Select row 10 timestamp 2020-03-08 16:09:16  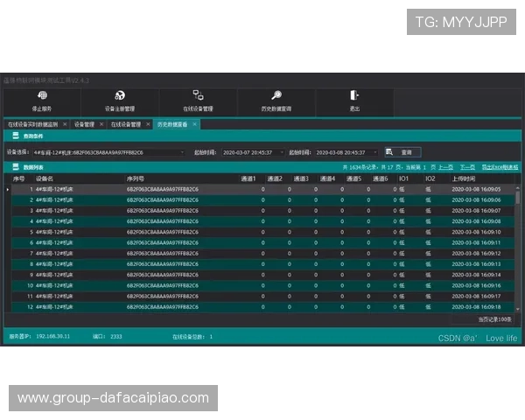click(x=476, y=286)
